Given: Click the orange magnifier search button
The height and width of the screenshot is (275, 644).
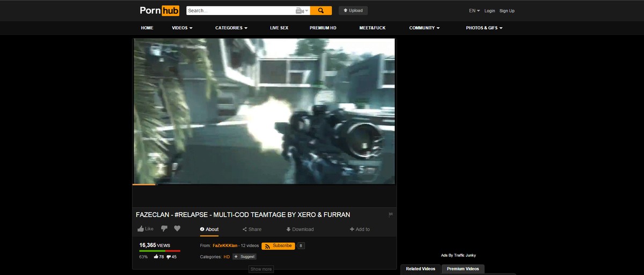Looking at the screenshot, I should tap(321, 10).
